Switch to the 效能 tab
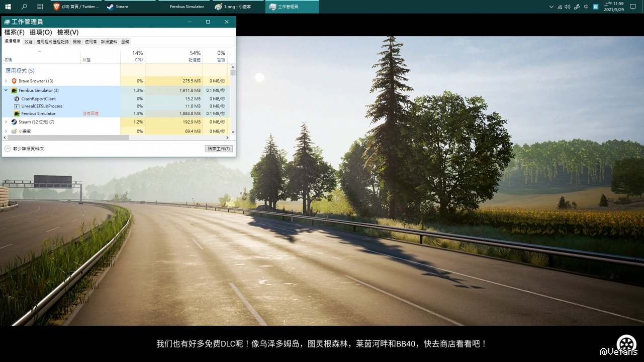This screenshot has width=644, height=362. tap(28, 42)
